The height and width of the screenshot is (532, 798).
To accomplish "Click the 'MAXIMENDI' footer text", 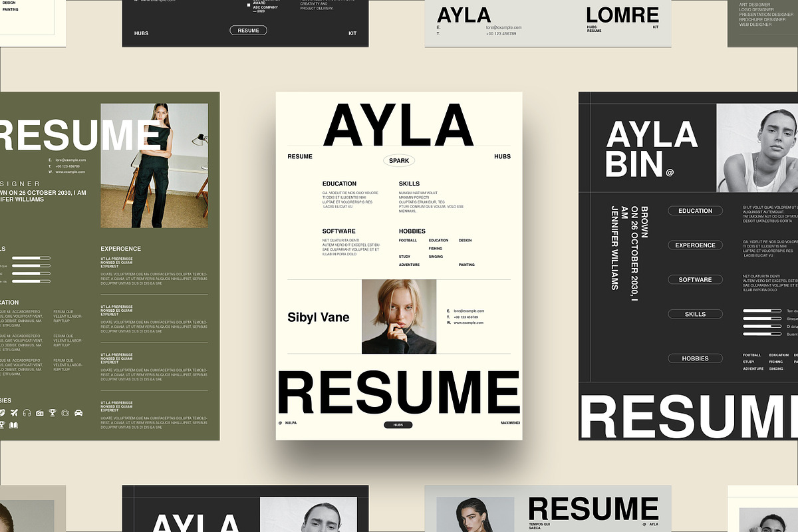I will click(510, 423).
